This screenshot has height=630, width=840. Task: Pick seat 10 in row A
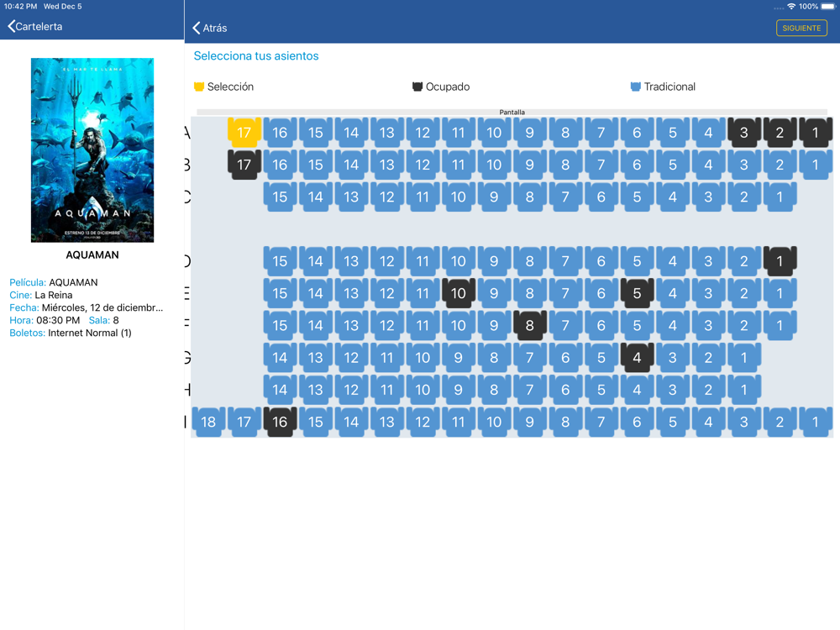494,133
